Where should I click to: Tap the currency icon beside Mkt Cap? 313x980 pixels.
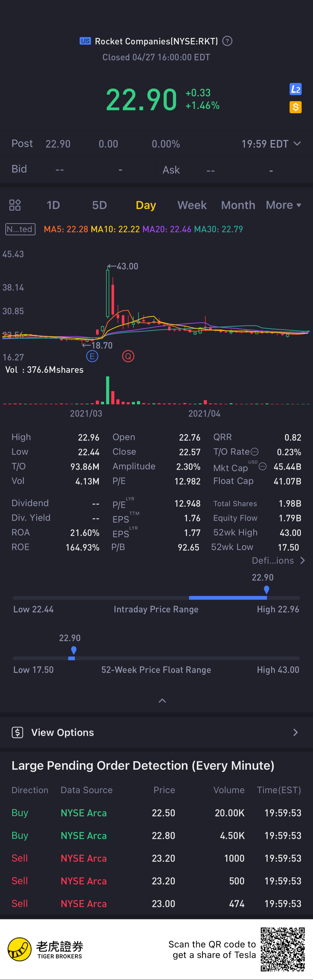pos(262,466)
